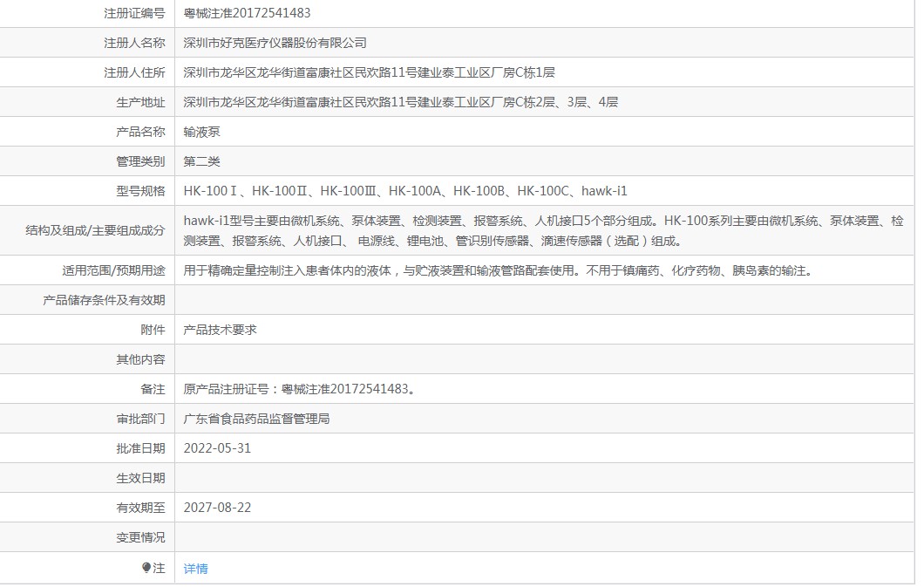The image size is (924, 587).
Task: Click attachment value 产品技术要求
Action: coord(220,330)
